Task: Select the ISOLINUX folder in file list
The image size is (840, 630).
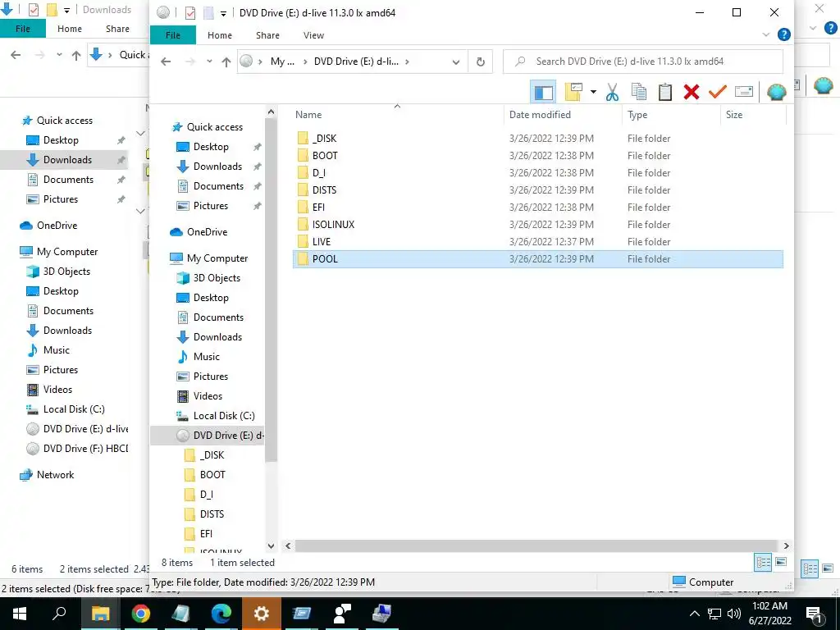Action: tap(537, 225)
